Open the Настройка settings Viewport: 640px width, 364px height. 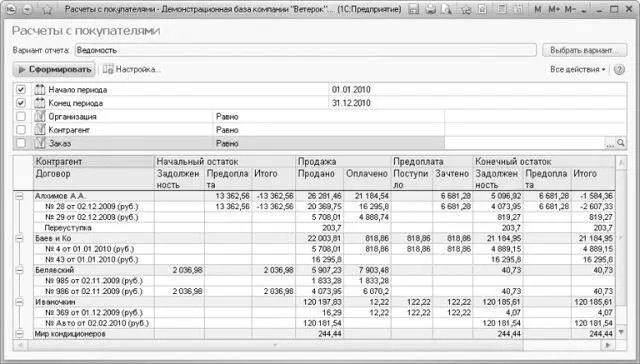132,69
